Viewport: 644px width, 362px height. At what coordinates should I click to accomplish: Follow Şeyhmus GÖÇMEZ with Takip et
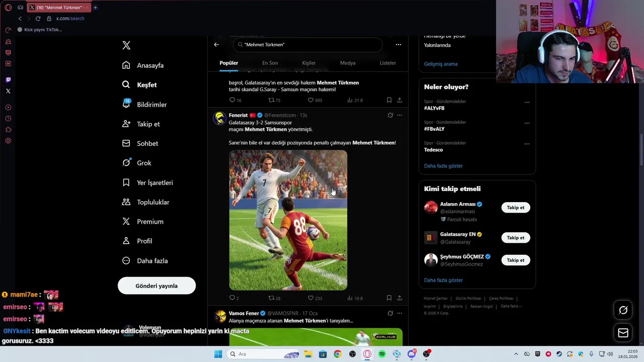[x=515, y=260]
